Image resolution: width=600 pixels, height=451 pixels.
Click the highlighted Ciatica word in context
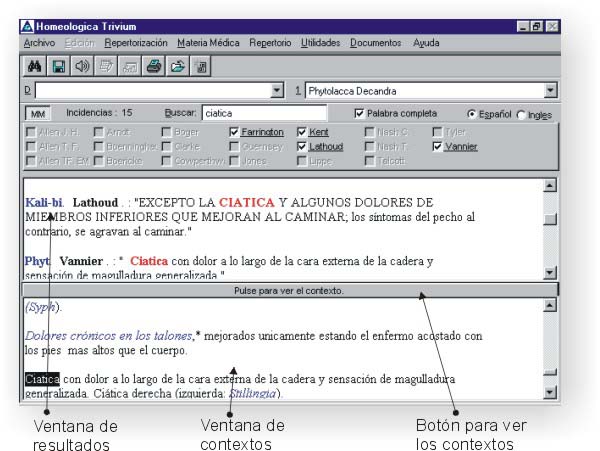[42, 379]
